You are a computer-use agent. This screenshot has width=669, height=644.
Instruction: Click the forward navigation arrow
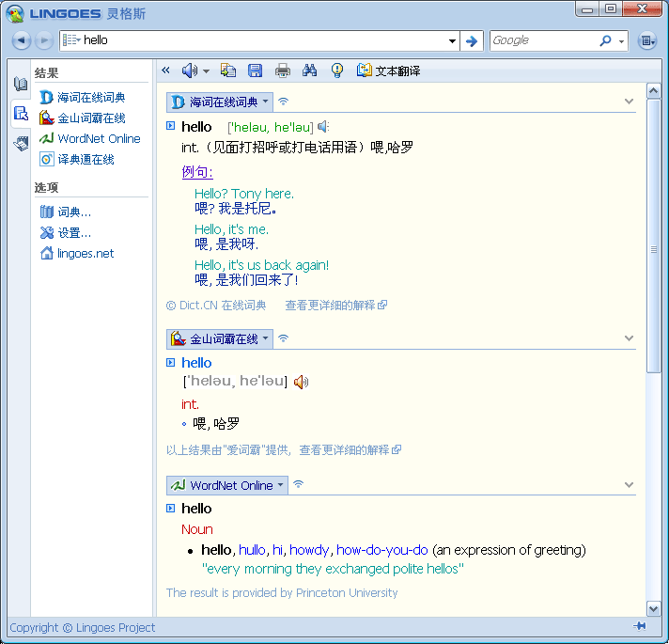click(x=43, y=40)
